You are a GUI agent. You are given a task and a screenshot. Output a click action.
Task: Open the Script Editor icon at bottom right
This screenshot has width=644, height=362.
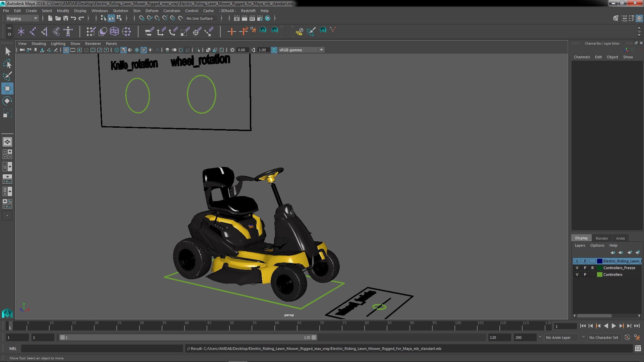[638, 349]
